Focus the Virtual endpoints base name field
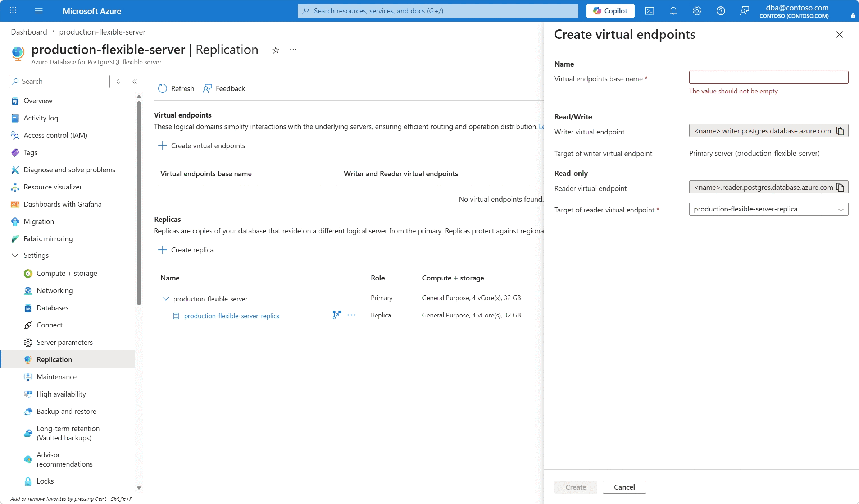This screenshot has height=504, width=859. coord(769,77)
